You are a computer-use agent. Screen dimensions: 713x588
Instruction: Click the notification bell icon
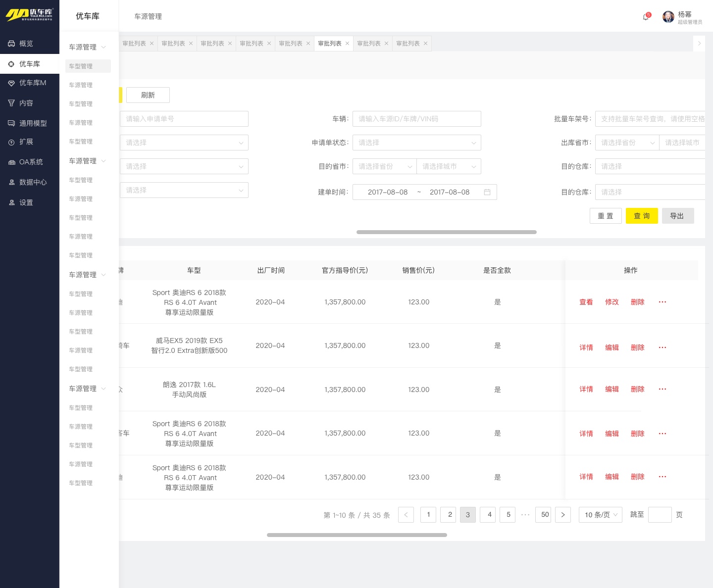click(646, 17)
